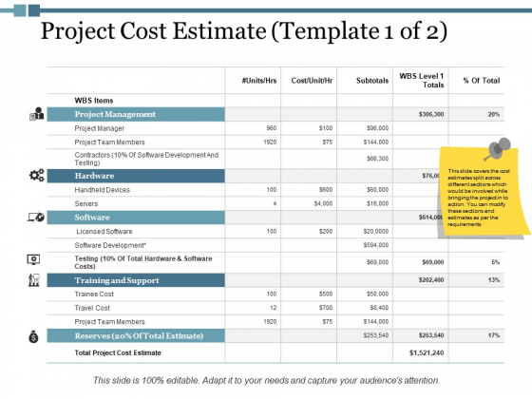Select the Servers row label

pos(86,204)
